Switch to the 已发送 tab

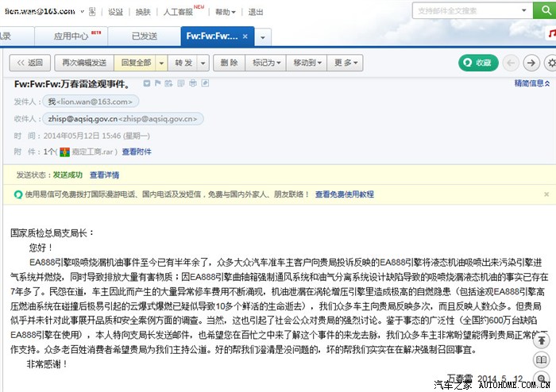click(x=144, y=37)
